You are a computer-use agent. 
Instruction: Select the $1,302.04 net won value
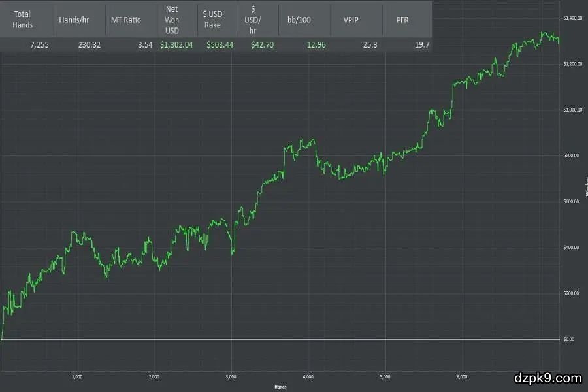[176, 45]
